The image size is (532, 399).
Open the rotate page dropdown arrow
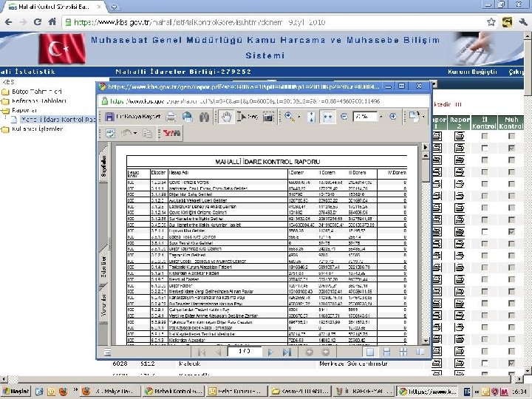click(x=423, y=117)
